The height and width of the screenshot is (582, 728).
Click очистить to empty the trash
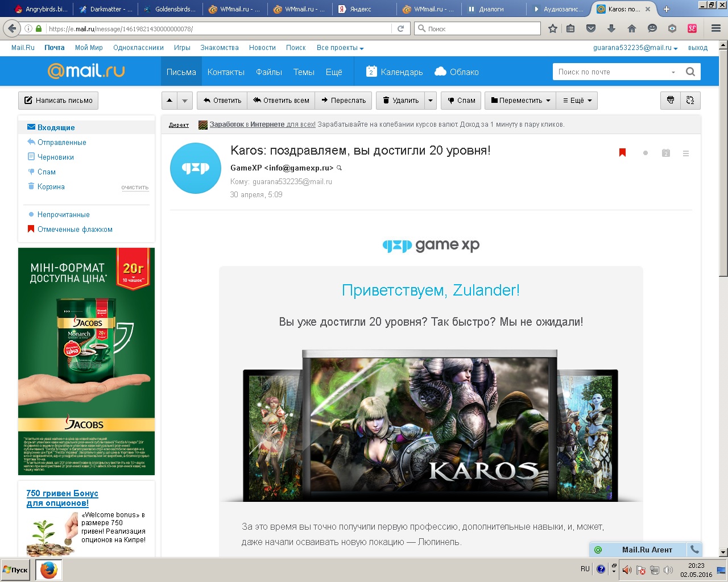coord(135,187)
